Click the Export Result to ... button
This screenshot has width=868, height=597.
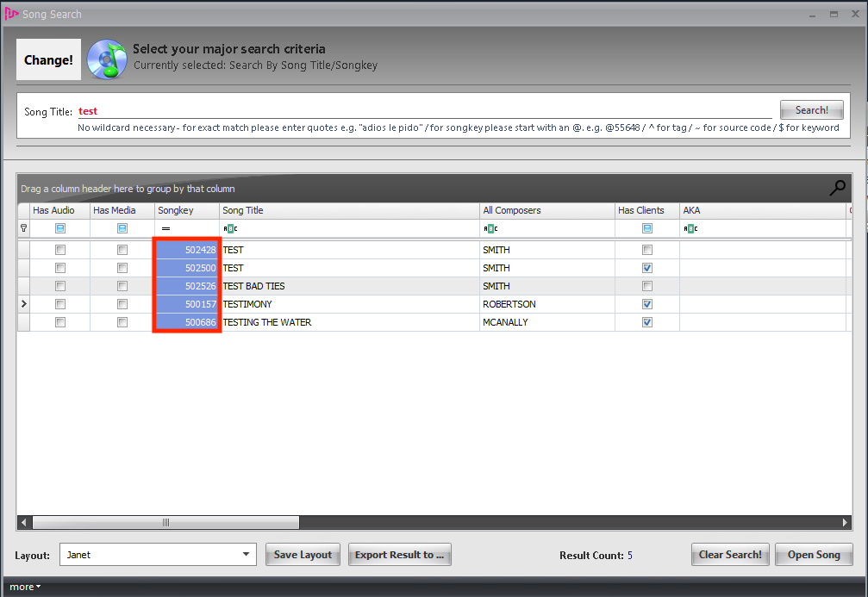click(399, 555)
